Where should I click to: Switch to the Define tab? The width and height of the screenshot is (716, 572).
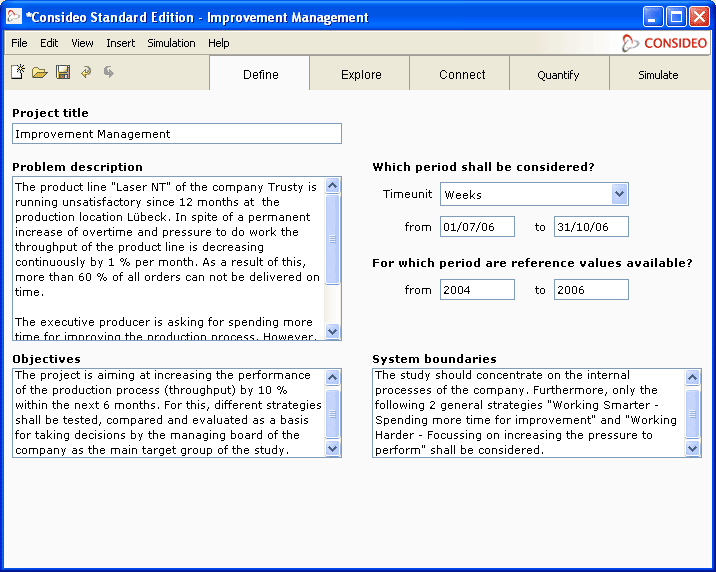pos(260,74)
